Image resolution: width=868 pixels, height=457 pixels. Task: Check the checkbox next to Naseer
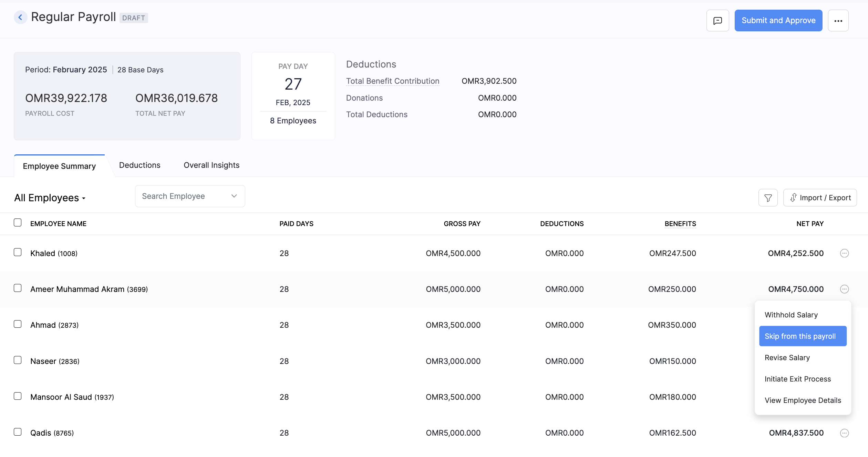[x=18, y=360]
